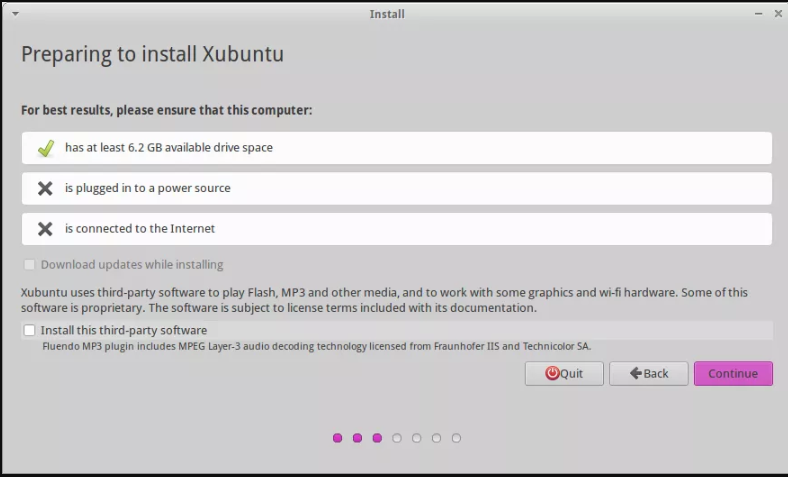Click 'For best results' instruction line
The image size is (788, 477).
pos(166,111)
